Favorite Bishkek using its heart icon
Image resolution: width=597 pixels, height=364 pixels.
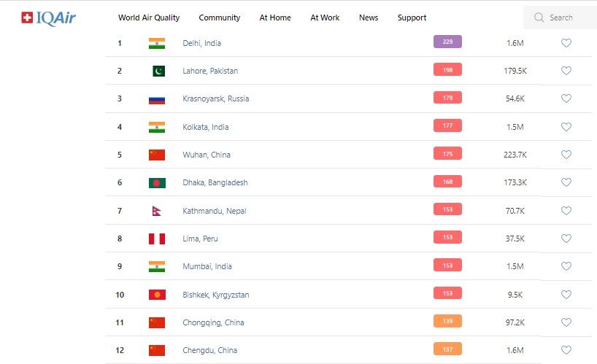click(566, 295)
